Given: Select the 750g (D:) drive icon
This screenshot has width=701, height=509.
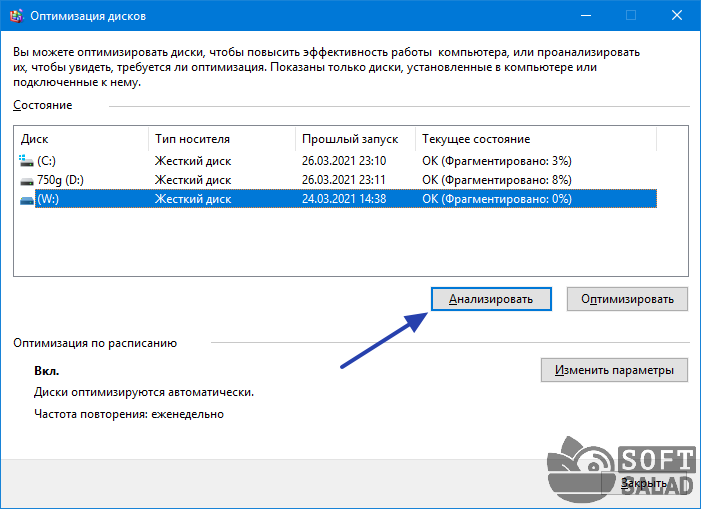Looking at the screenshot, I should tap(27, 181).
